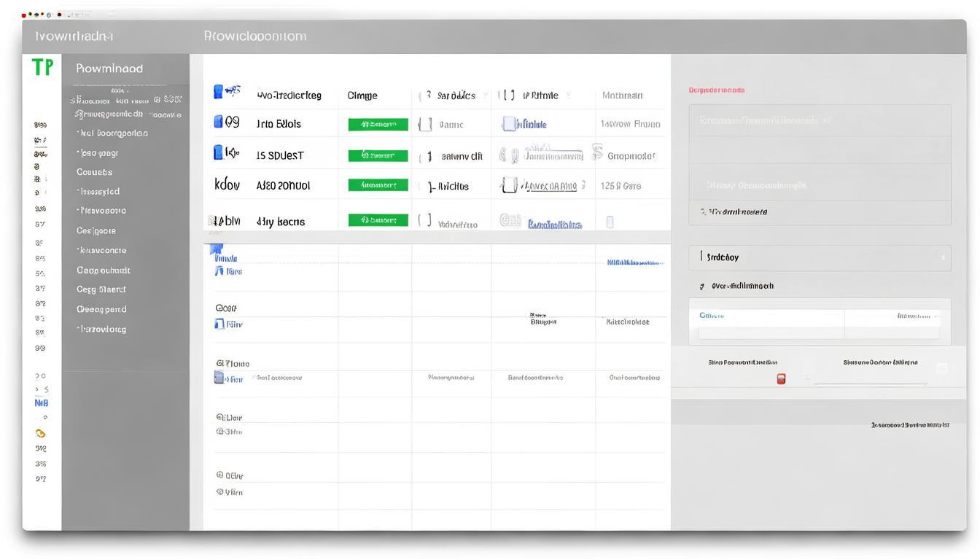Click the blue file icon in second table row

click(218, 122)
